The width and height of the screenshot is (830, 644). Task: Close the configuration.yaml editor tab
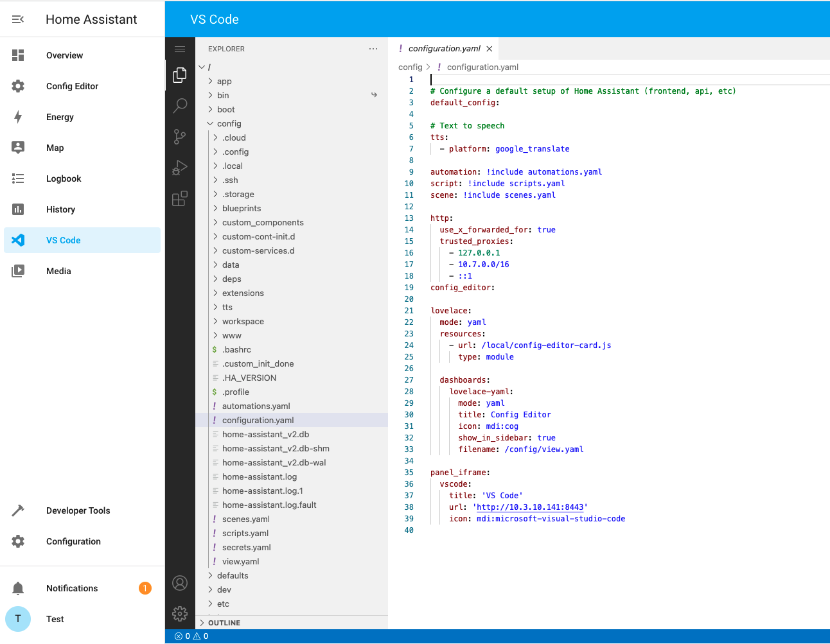[x=490, y=49]
